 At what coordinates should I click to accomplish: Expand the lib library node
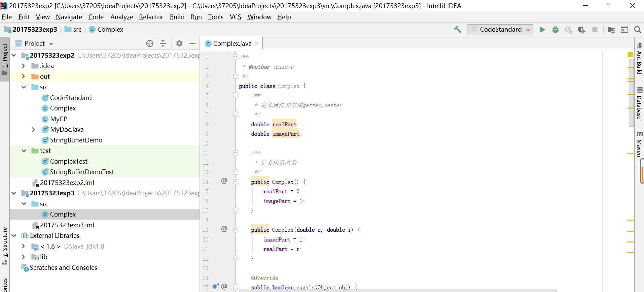(x=24, y=257)
